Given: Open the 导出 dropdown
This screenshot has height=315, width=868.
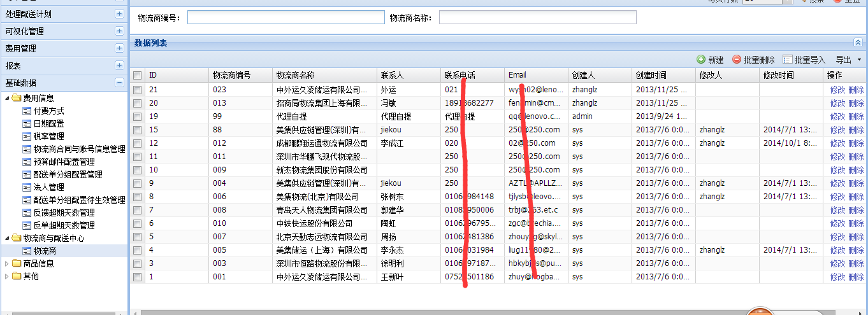Looking at the screenshot, I should 848,60.
